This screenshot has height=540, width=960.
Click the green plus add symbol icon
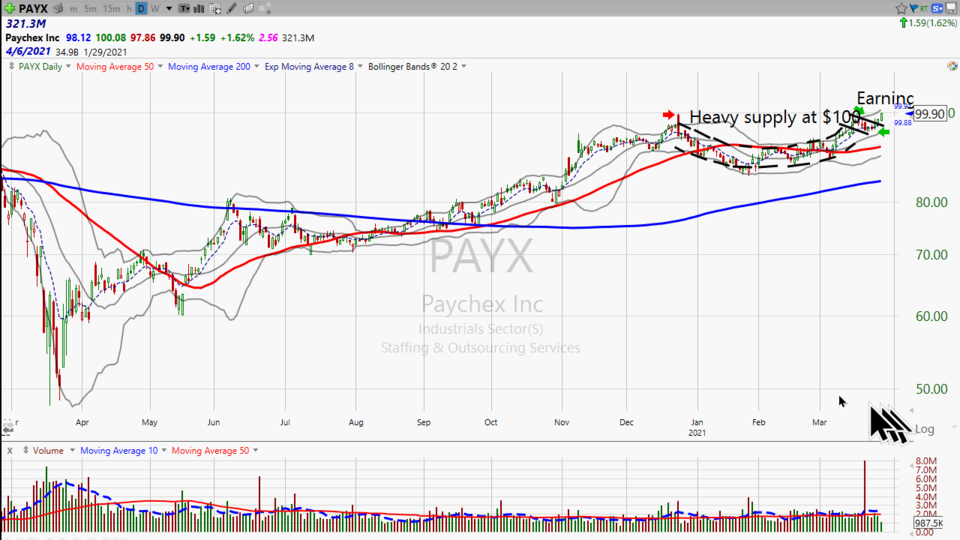coord(9,9)
